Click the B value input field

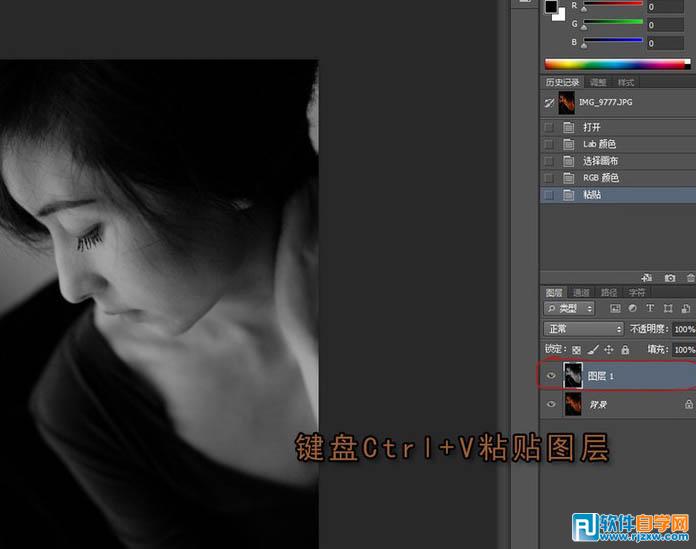click(x=665, y=43)
